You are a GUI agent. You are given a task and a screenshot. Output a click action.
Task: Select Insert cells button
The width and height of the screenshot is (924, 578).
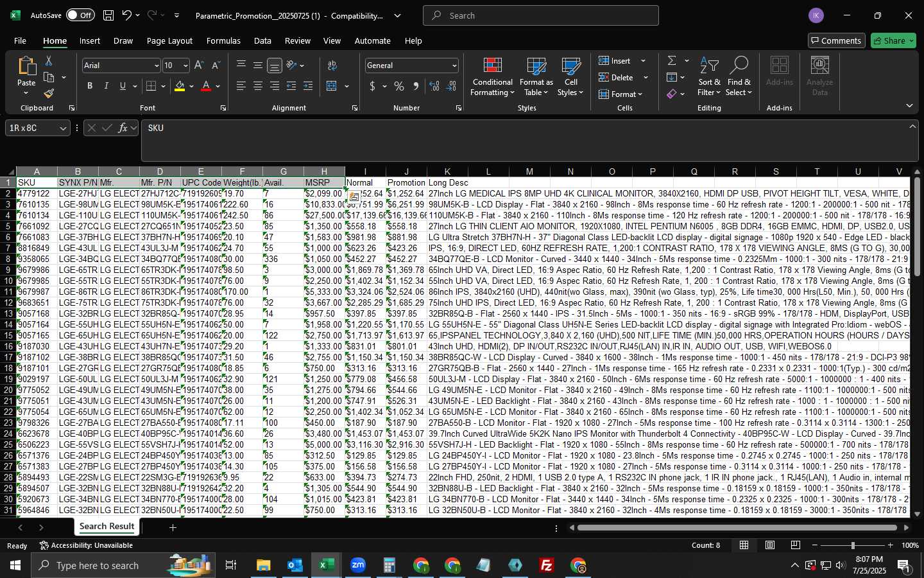click(615, 61)
